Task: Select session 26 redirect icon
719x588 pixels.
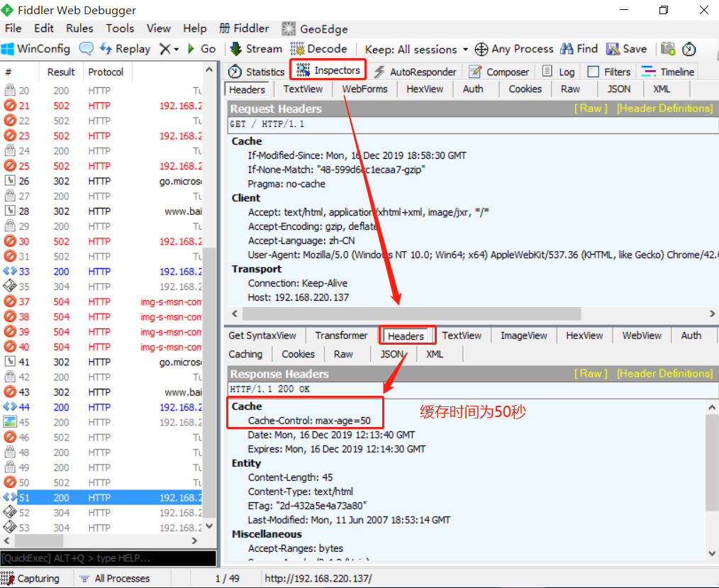Action: [x=10, y=181]
